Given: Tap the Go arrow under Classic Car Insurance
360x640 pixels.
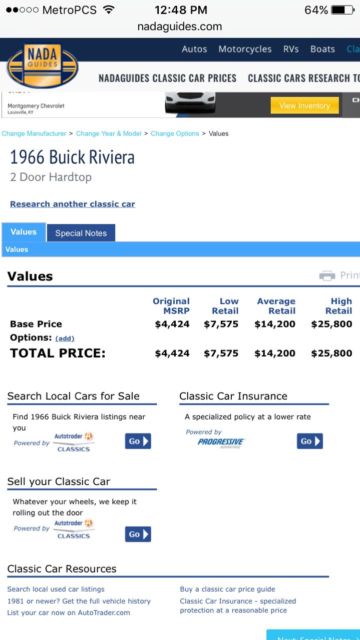Looking at the screenshot, I should [x=310, y=441].
